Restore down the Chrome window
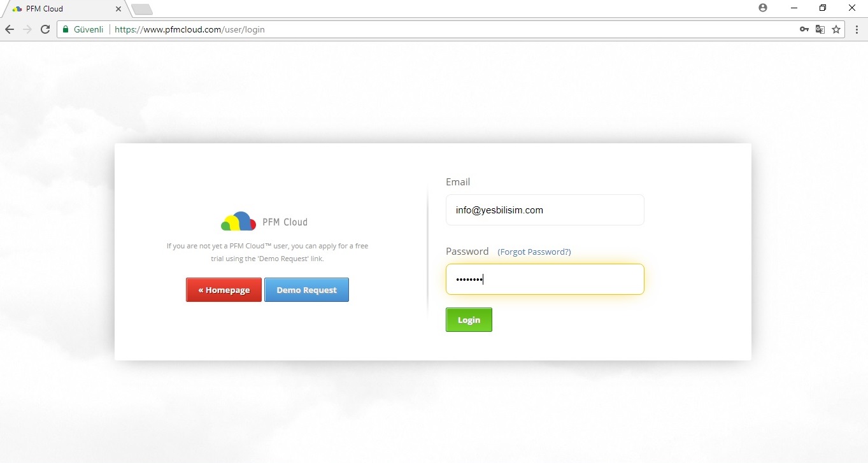868x463 pixels. click(823, 8)
